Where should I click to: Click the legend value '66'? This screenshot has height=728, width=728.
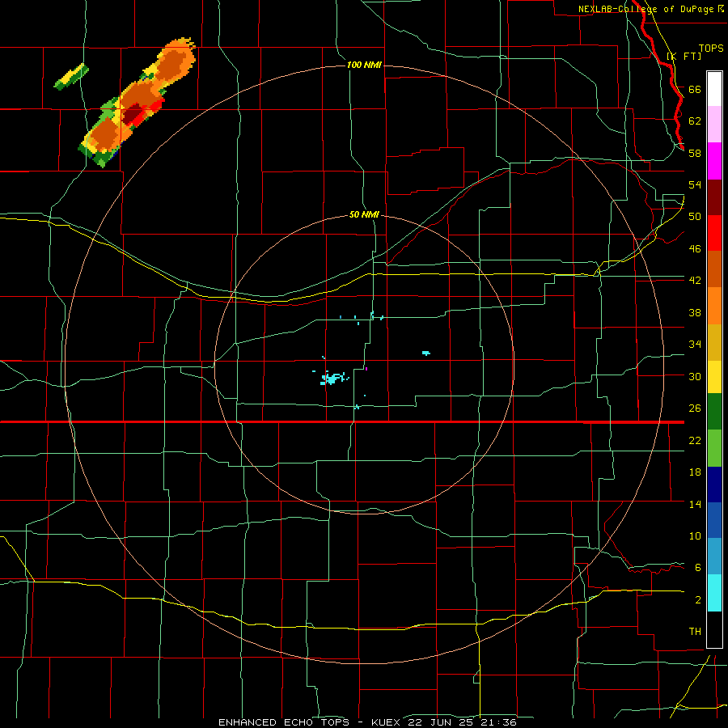pyautogui.click(x=695, y=89)
